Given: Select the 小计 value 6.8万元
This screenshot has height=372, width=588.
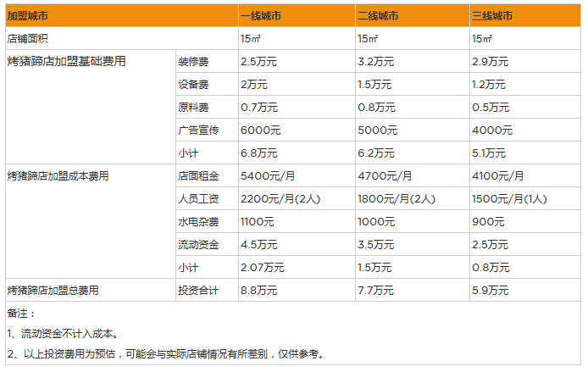Looking at the screenshot, I should pos(259,153).
